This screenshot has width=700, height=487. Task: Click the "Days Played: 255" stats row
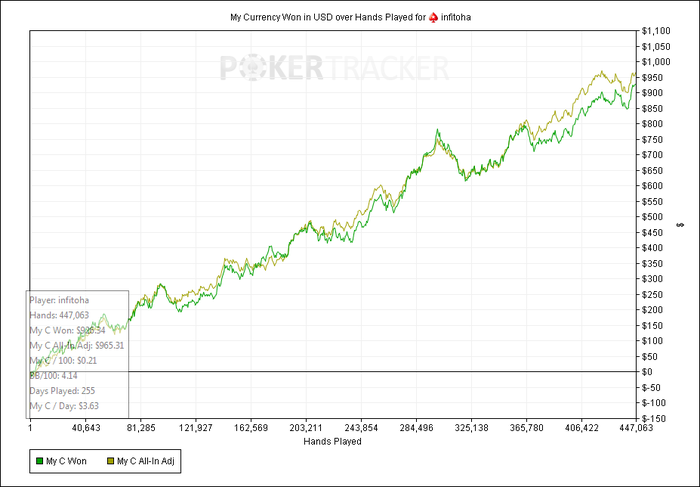62,391
